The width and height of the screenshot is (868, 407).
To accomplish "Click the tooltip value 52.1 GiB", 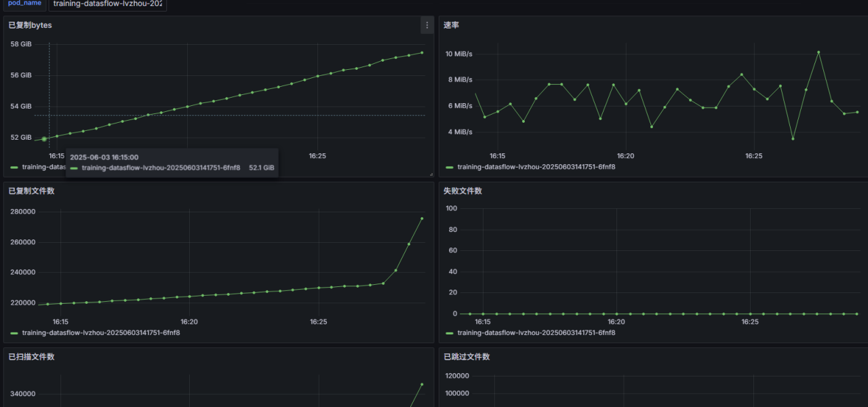I will (262, 168).
